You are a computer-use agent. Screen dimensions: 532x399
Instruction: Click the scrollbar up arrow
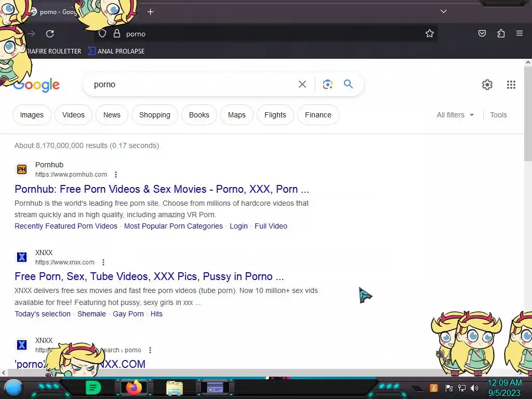point(528,63)
